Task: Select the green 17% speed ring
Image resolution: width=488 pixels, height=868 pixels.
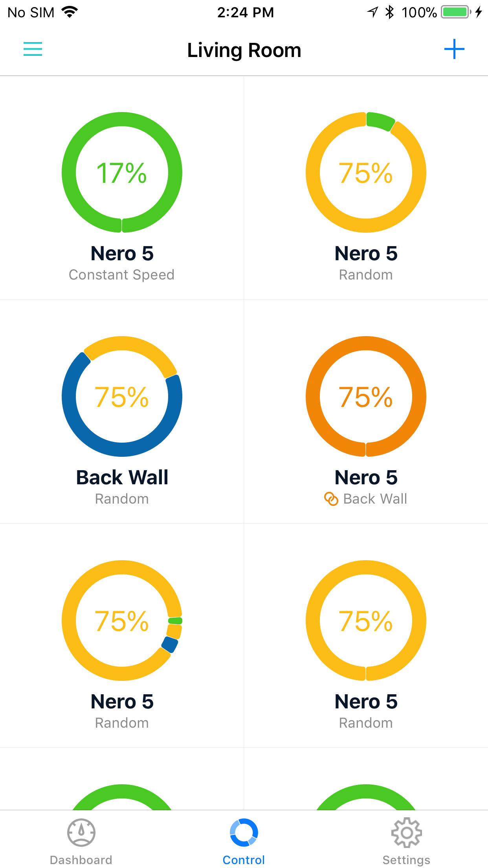Action: click(122, 172)
